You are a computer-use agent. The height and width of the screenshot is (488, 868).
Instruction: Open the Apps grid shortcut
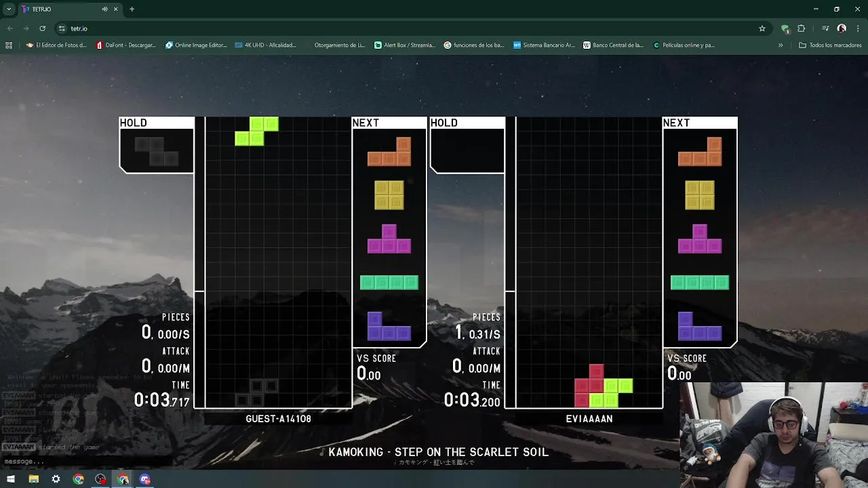pos(9,45)
